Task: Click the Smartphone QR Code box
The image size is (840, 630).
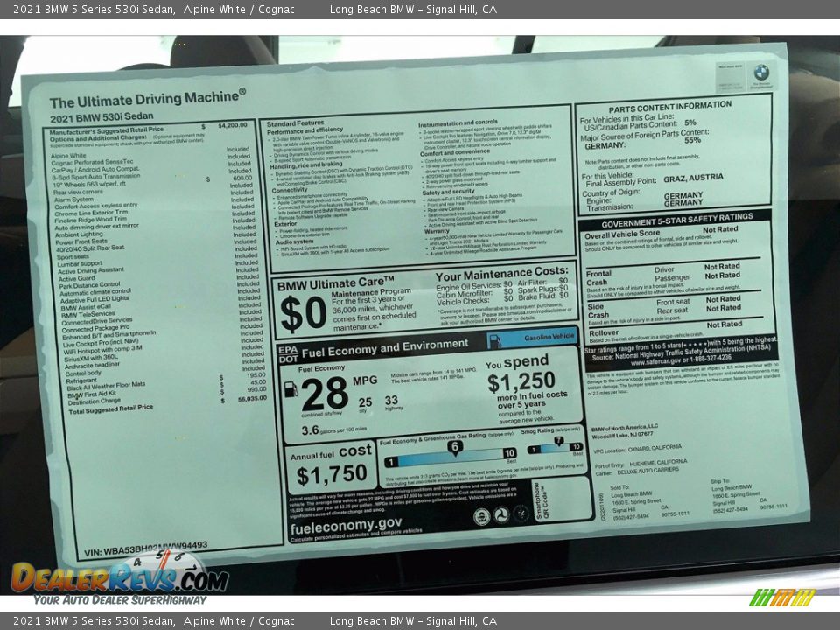Action: point(563,500)
